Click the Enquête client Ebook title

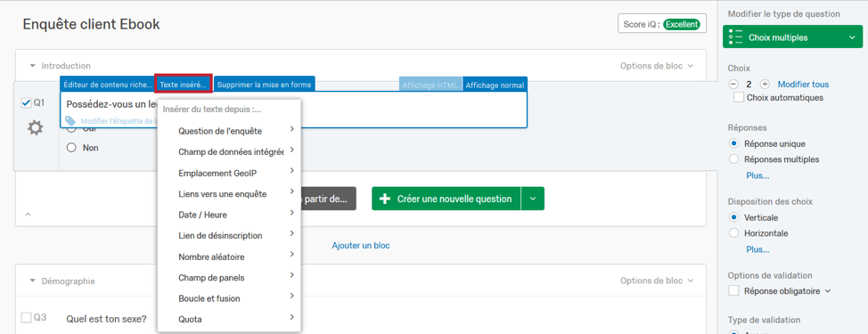pyautogui.click(x=91, y=24)
